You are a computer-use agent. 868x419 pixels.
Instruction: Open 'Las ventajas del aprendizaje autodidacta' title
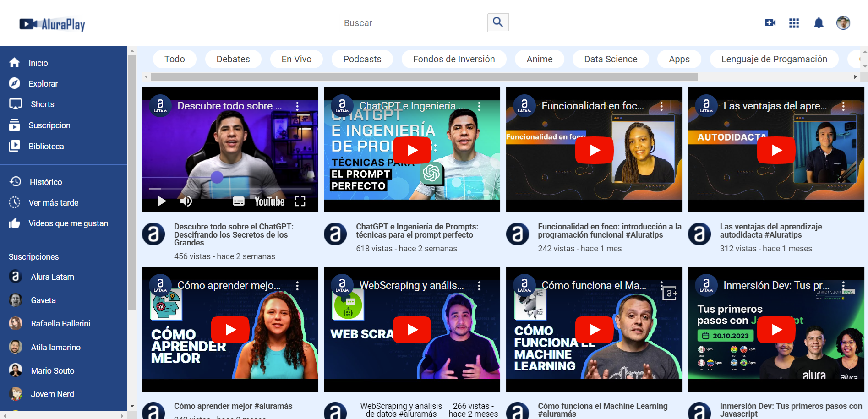coord(771,231)
